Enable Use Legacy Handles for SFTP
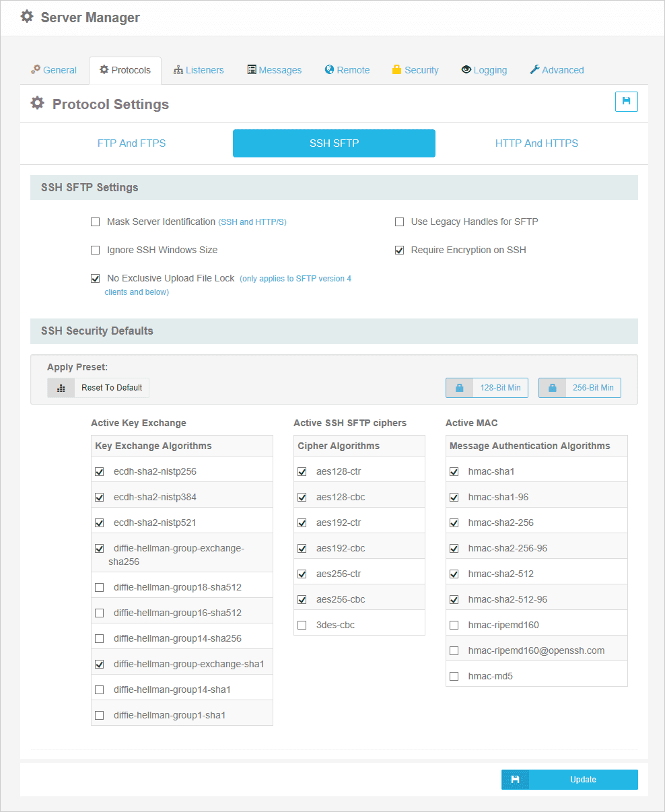665x812 pixels. pyautogui.click(x=400, y=222)
